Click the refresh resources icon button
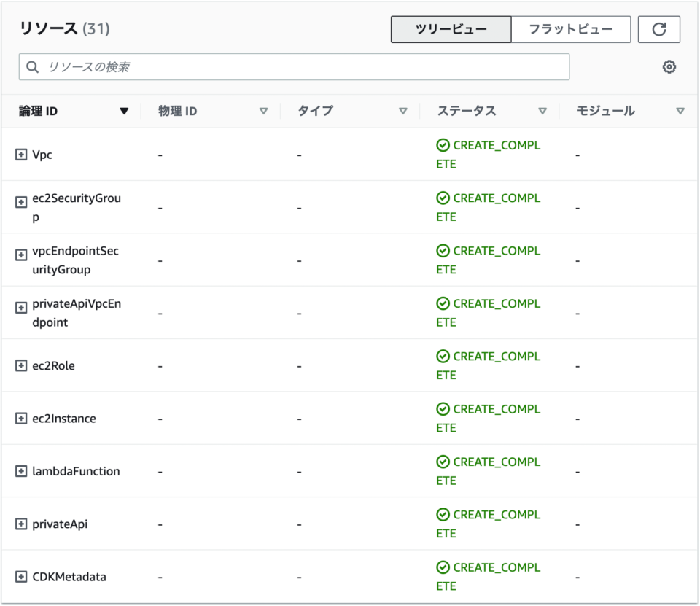 tap(658, 29)
